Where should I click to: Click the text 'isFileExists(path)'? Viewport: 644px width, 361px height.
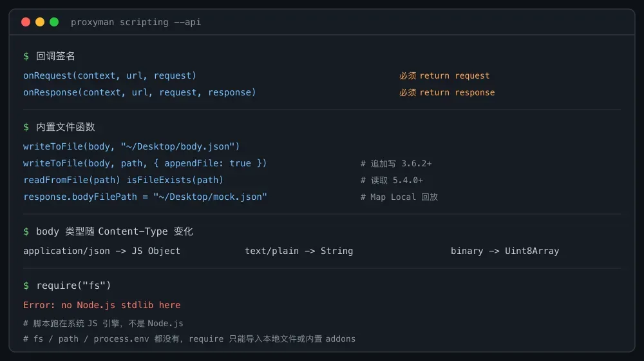click(x=175, y=180)
